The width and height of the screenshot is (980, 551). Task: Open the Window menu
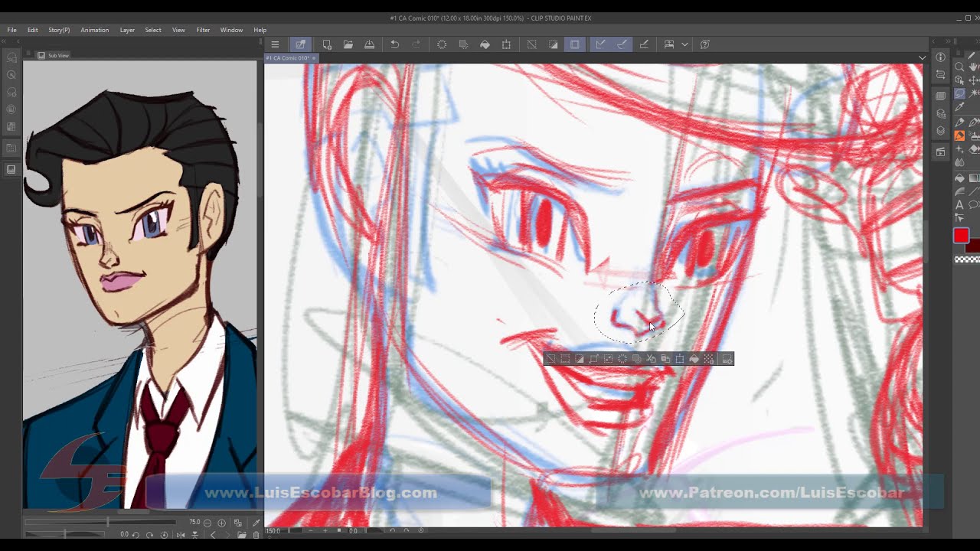click(x=232, y=30)
